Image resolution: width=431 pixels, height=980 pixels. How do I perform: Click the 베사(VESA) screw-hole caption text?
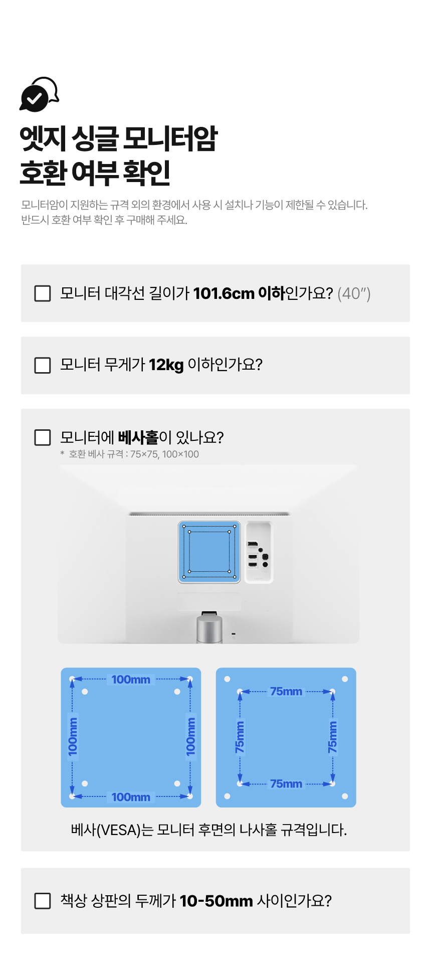(209, 830)
